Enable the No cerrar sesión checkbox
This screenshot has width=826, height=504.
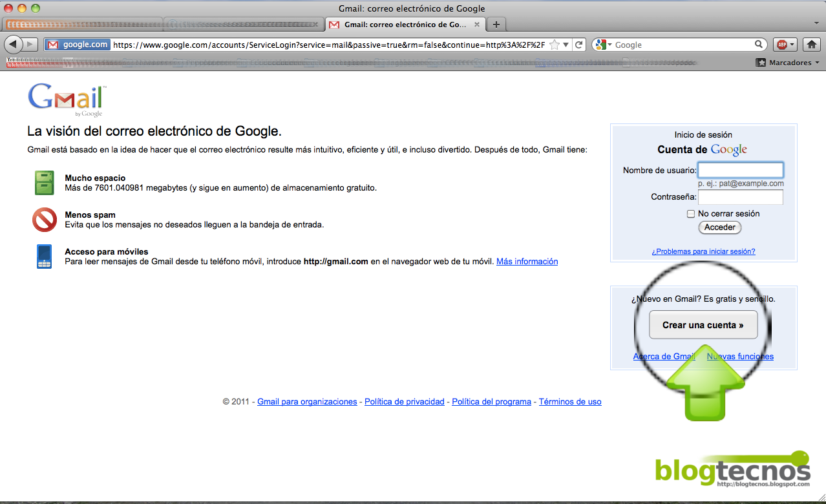[690, 213]
